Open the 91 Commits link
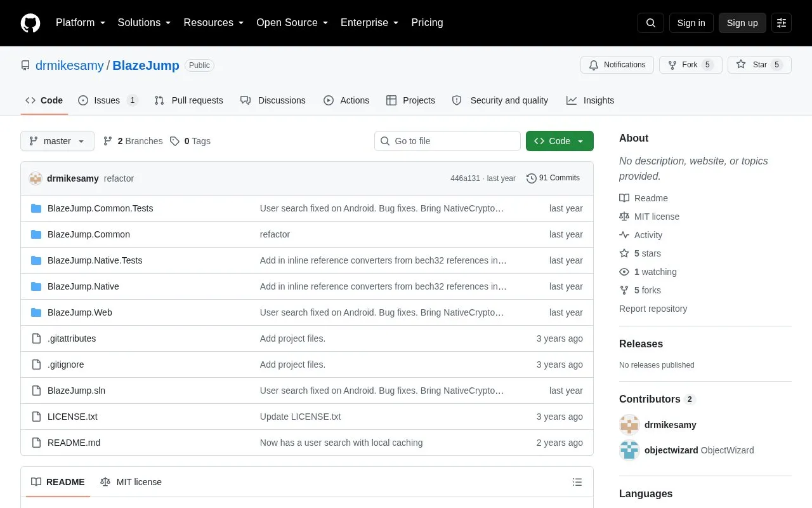The height and width of the screenshot is (508, 812). (x=553, y=178)
